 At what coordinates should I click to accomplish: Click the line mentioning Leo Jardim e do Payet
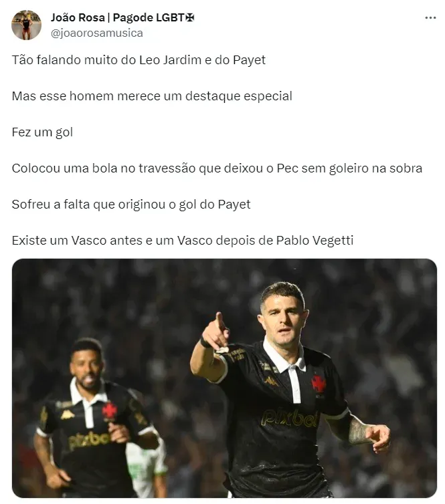(x=139, y=60)
